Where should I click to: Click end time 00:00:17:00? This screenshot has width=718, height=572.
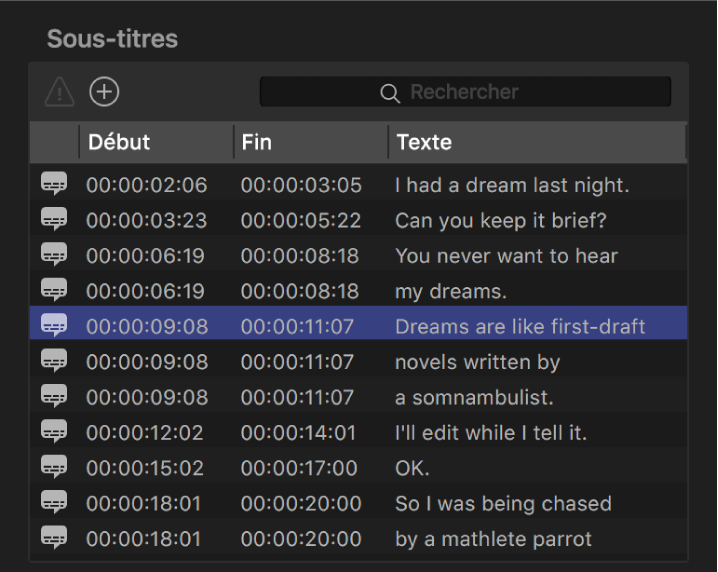coord(300,467)
